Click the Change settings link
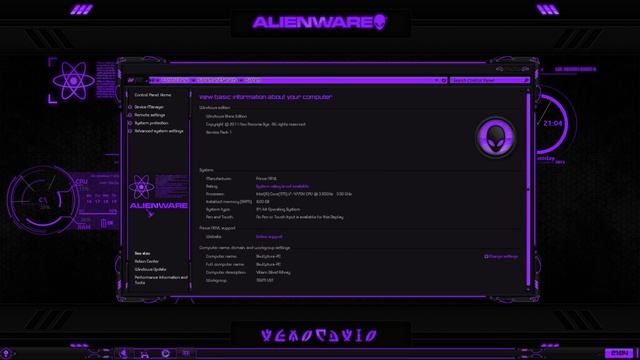 504,257
